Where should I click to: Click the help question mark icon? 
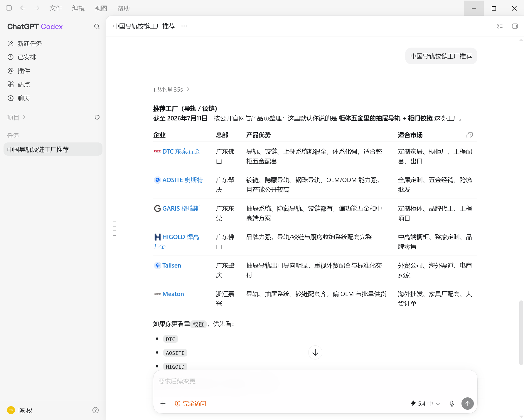click(x=95, y=410)
